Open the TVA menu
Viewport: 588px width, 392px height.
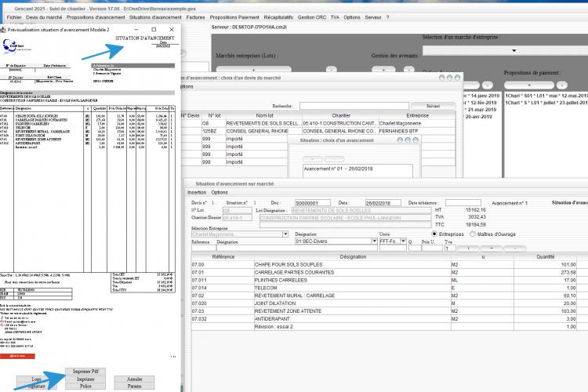coord(335,17)
